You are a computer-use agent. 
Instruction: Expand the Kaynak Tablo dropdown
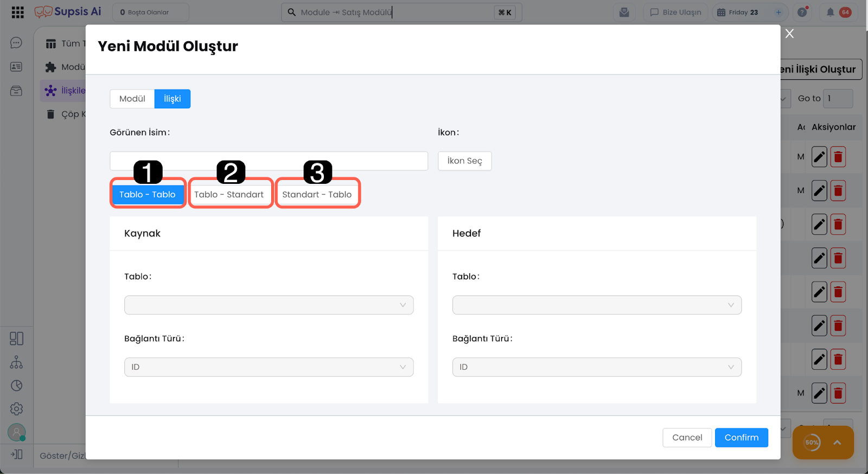pyautogui.click(x=269, y=305)
